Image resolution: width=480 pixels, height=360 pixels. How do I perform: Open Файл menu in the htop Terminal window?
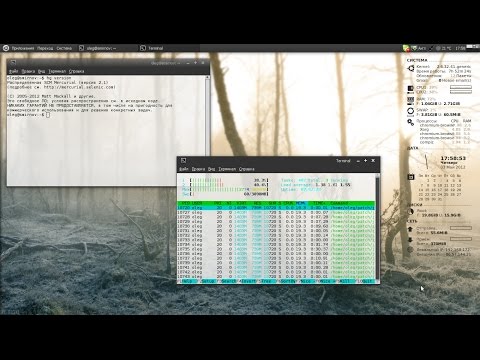click(183, 169)
